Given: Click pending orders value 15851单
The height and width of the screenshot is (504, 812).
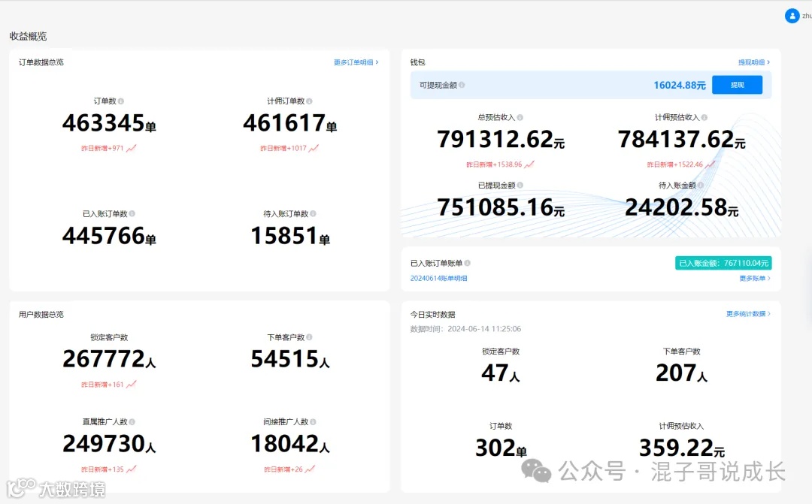Looking at the screenshot, I should (x=290, y=236).
